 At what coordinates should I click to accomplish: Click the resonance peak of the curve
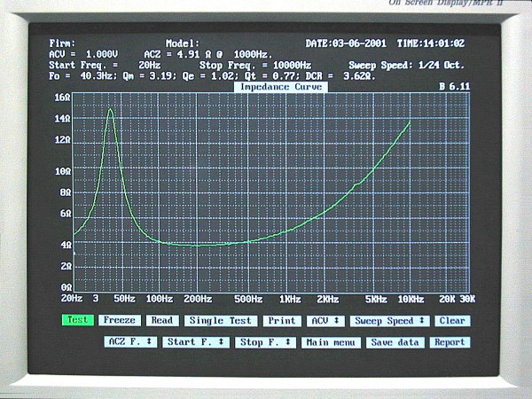(110, 109)
